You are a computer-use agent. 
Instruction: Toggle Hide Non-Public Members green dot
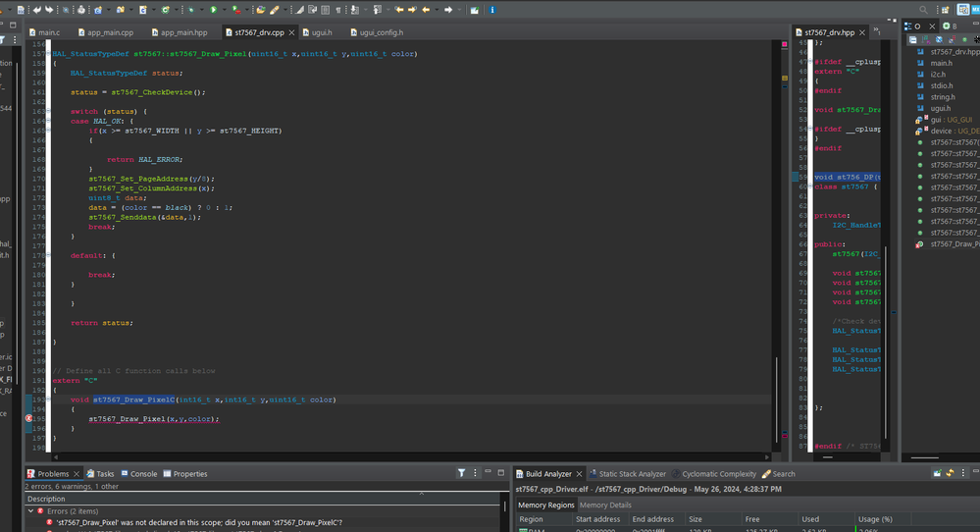pos(964,39)
